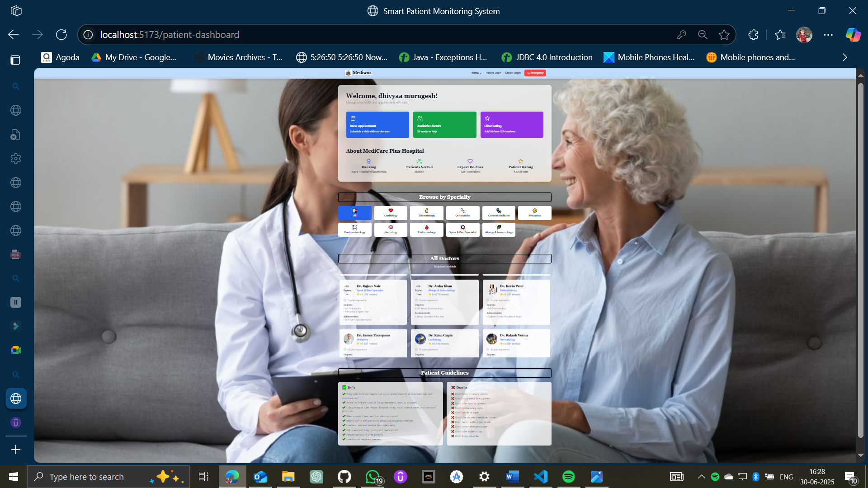Select the Pediatrics specialty
This screenshot has width=868, height=488.
[534, 213]
